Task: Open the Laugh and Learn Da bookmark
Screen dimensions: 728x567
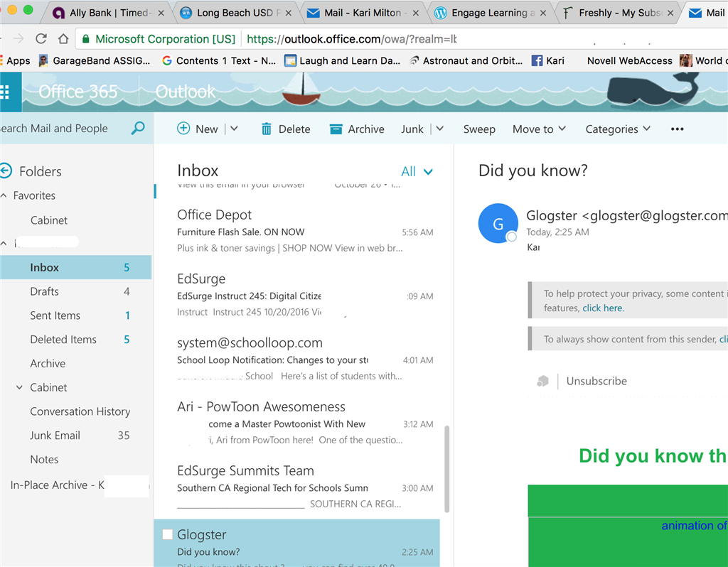Action: click(342, 61)
